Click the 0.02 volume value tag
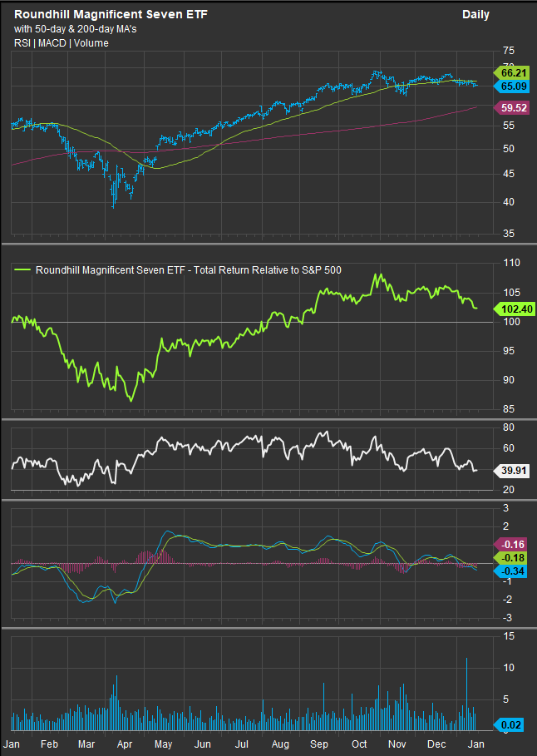 click(x=510, y=725)
